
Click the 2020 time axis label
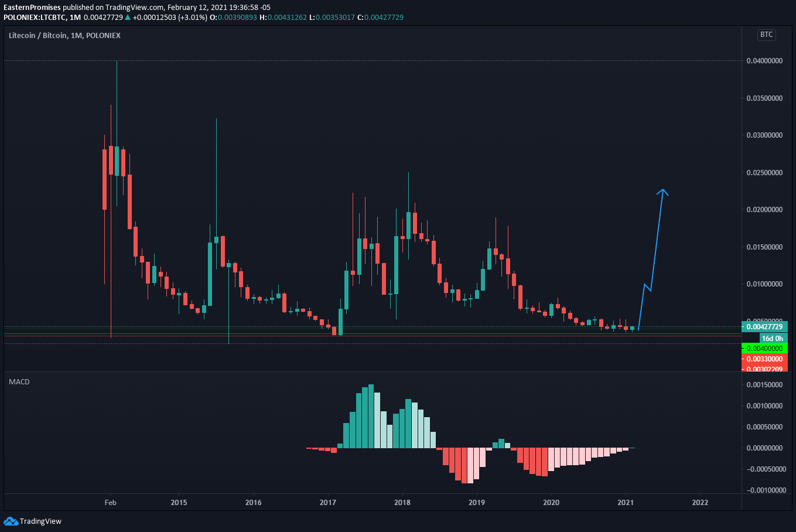coord(551,503)
